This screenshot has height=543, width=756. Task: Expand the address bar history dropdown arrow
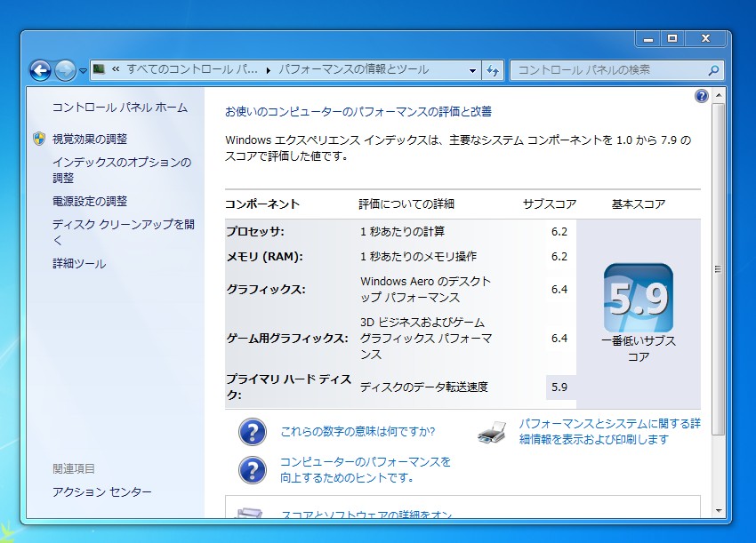click(472, 70)
